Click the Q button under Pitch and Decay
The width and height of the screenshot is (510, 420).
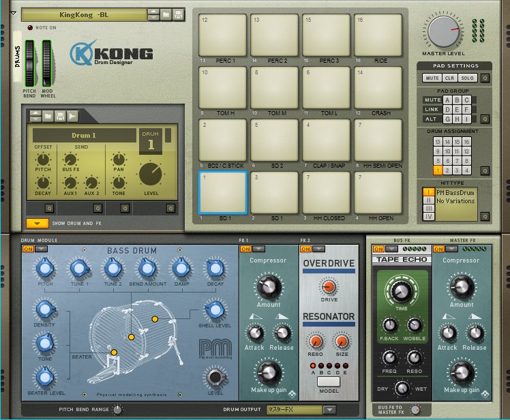49,208
